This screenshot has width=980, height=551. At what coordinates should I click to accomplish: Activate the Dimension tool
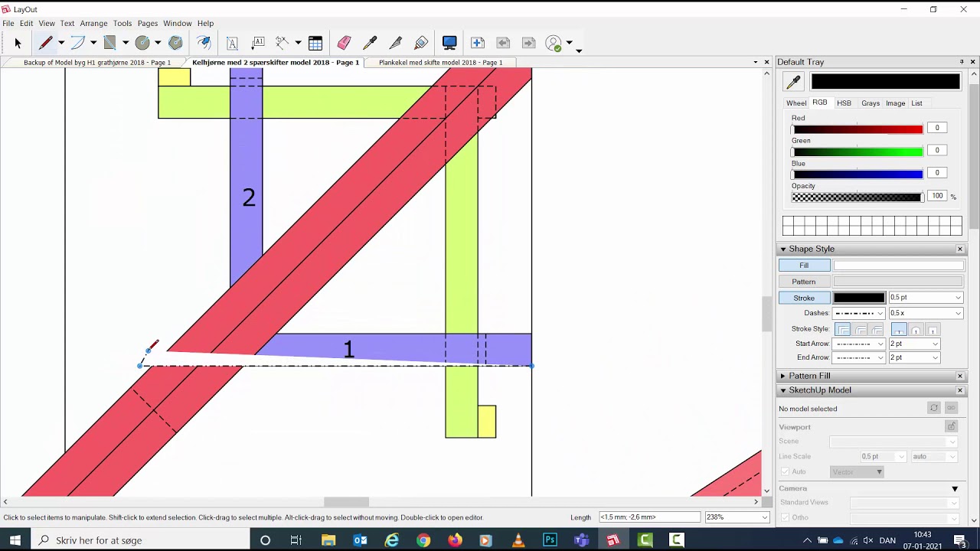tap(283, 44)
